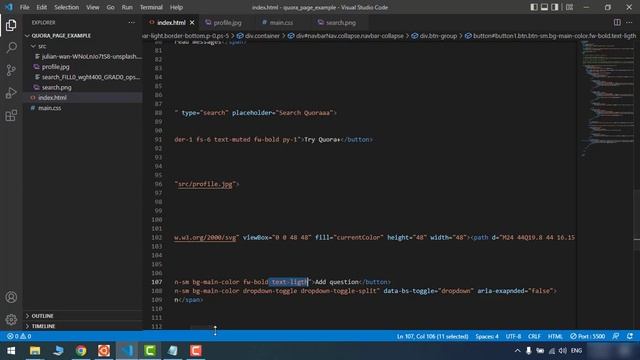Click the Split Editor Right icon
This screenshot has width=640, height=360.
(x=617, y=22)
